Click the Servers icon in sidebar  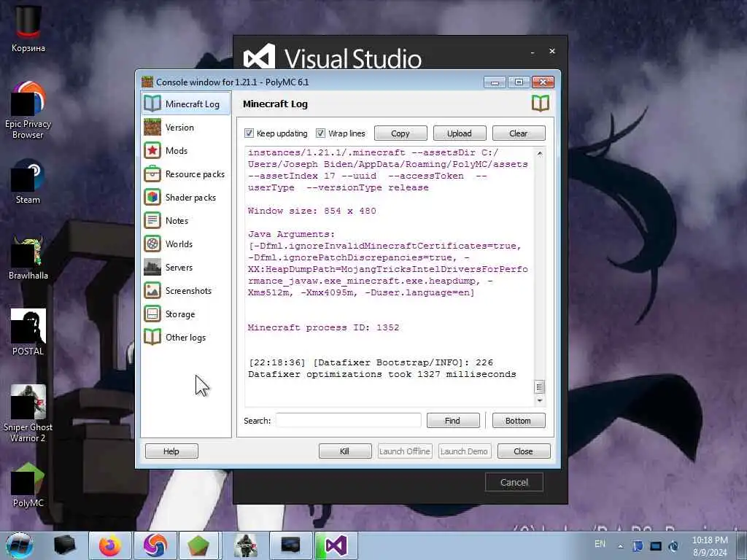coord(152,267)
